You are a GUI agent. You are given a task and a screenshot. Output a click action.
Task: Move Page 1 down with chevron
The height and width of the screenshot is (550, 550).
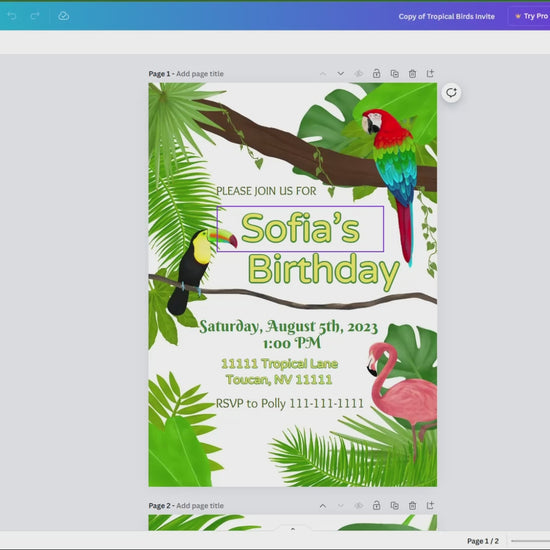click(x=340, y=74)
